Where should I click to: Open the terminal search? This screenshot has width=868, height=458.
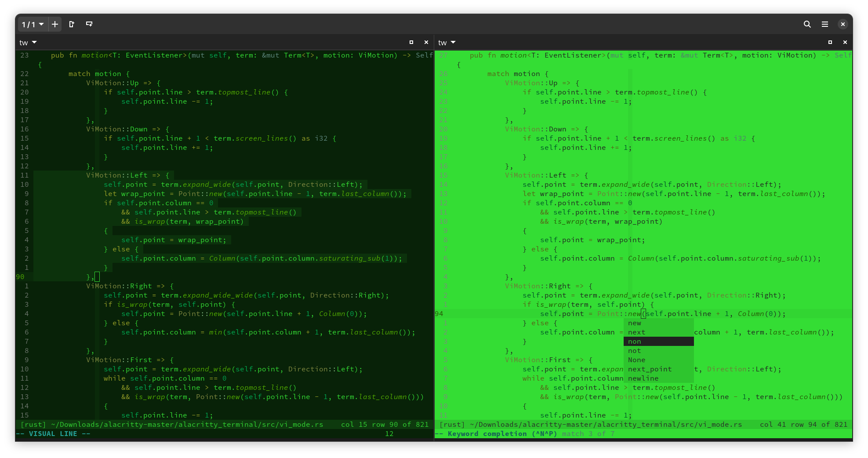pos(807,24)
